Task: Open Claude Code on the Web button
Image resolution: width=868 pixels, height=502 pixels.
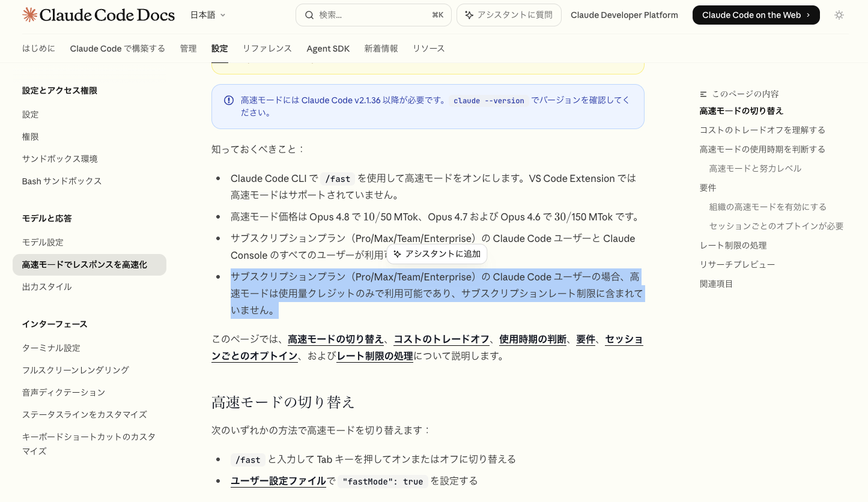Action: (x=756, y=15)
